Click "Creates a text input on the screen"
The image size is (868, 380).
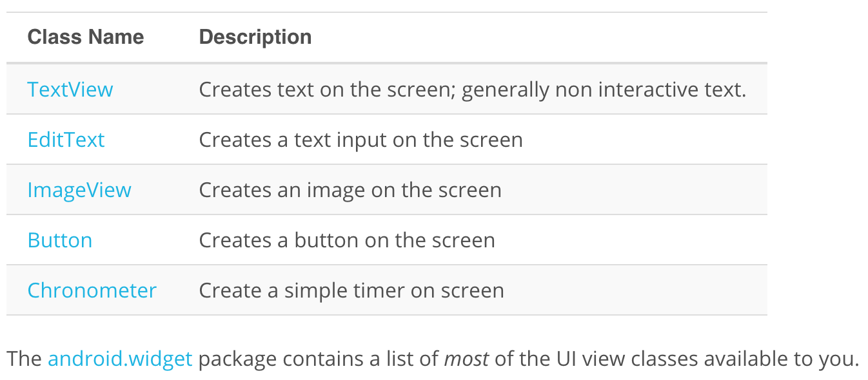tap(360, 140)
